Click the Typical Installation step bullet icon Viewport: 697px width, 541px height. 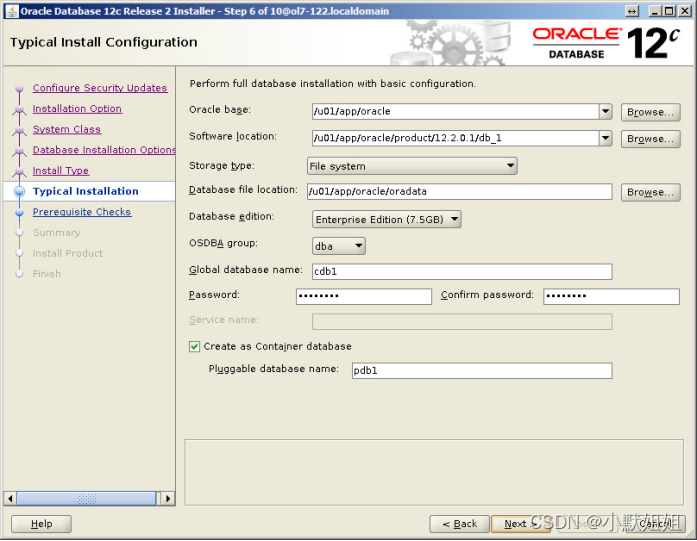(20, 192)
